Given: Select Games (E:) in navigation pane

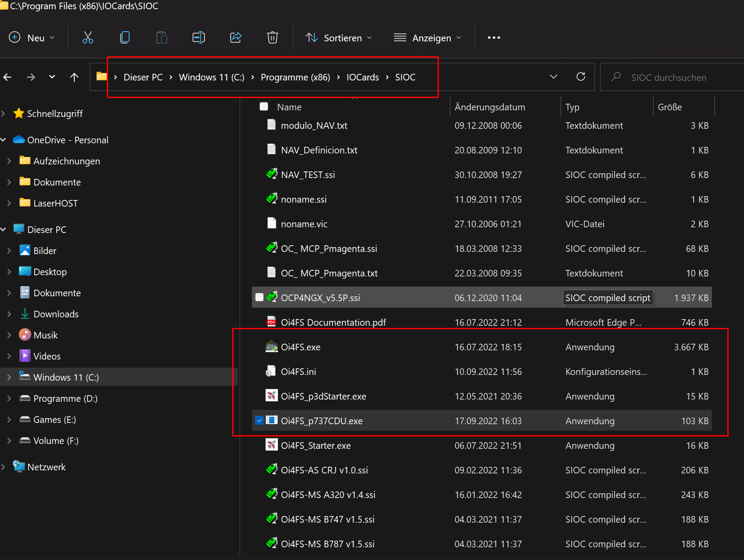Looking at the screenshot, I should [55, 419].
